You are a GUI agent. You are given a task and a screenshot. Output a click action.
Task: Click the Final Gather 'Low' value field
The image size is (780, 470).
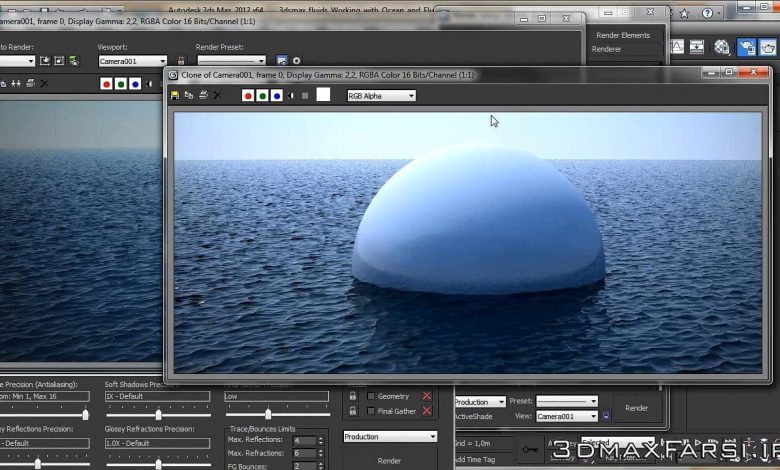coord(276,396)
